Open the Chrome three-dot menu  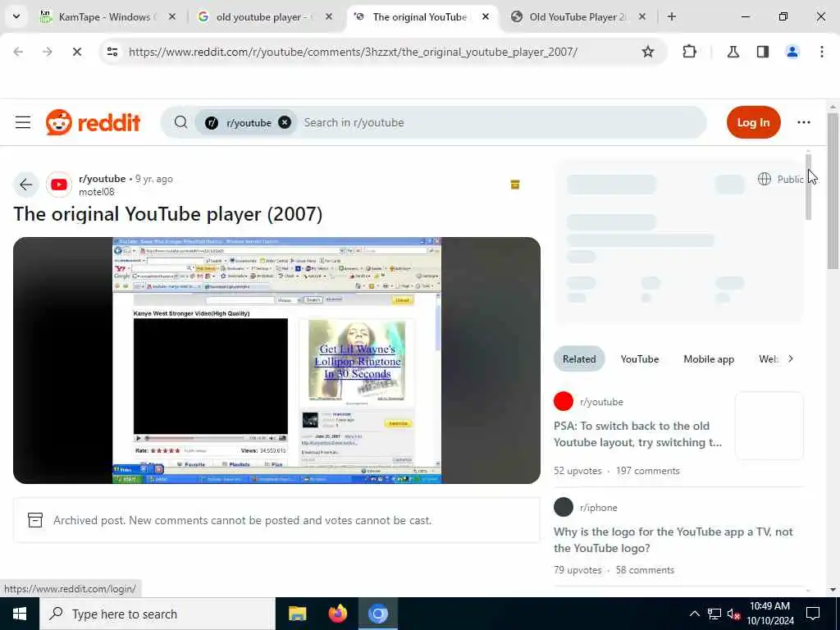click(822, 52)
